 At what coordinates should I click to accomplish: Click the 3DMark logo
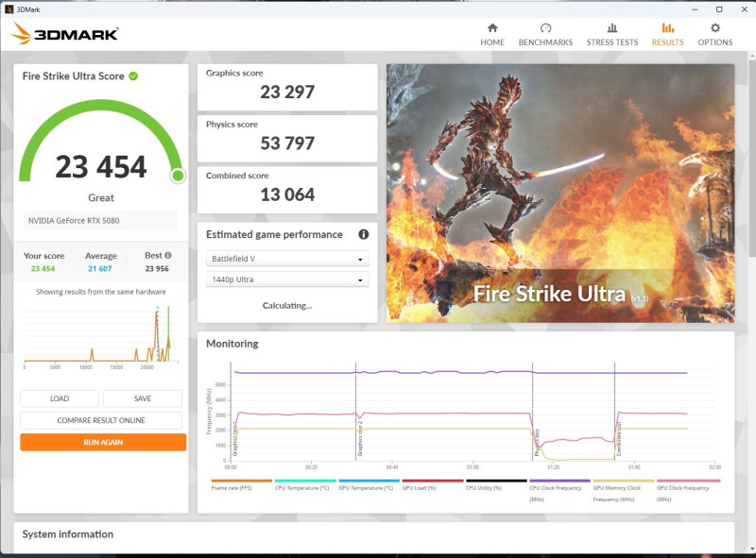(64, 33)
